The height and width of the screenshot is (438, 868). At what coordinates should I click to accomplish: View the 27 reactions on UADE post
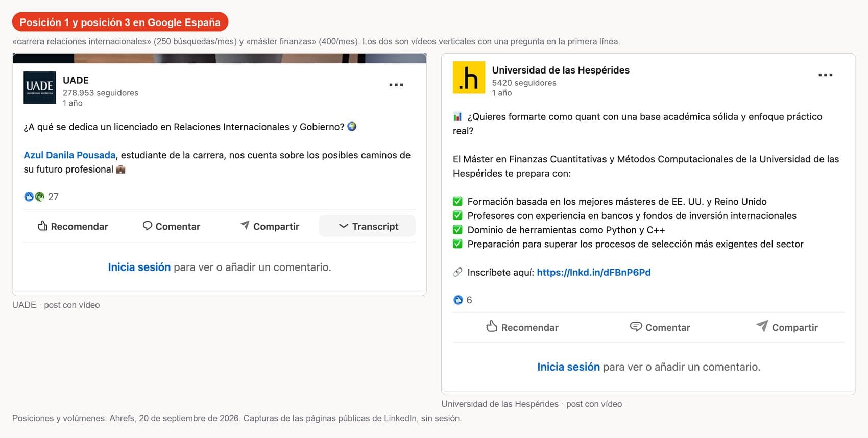(41, 197)
